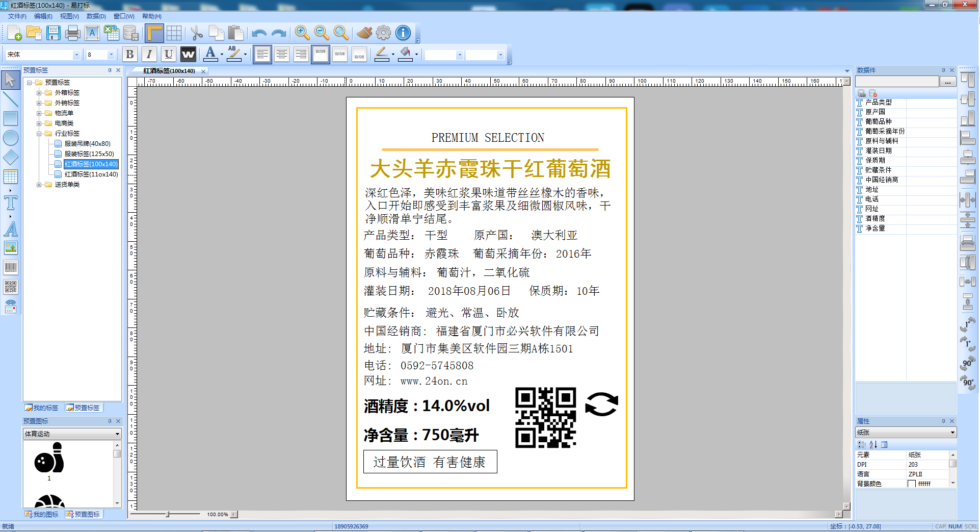Toggle the ruler display button
Image resolution: width=980 pixels, height=532 pixels.
click(x=154, y=33)
